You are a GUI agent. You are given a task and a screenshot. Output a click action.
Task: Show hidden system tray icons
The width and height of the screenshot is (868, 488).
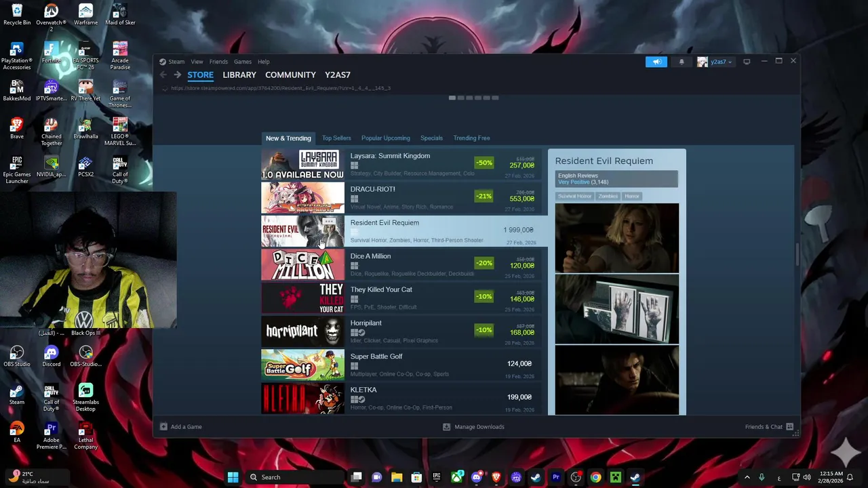747,477
